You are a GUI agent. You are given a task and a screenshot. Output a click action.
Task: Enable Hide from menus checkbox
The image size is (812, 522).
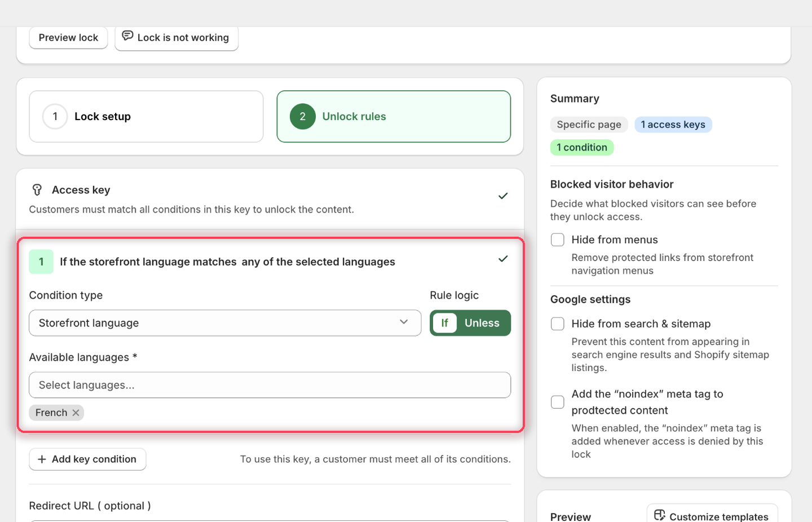pyautogui.click(x=558, y=240)
